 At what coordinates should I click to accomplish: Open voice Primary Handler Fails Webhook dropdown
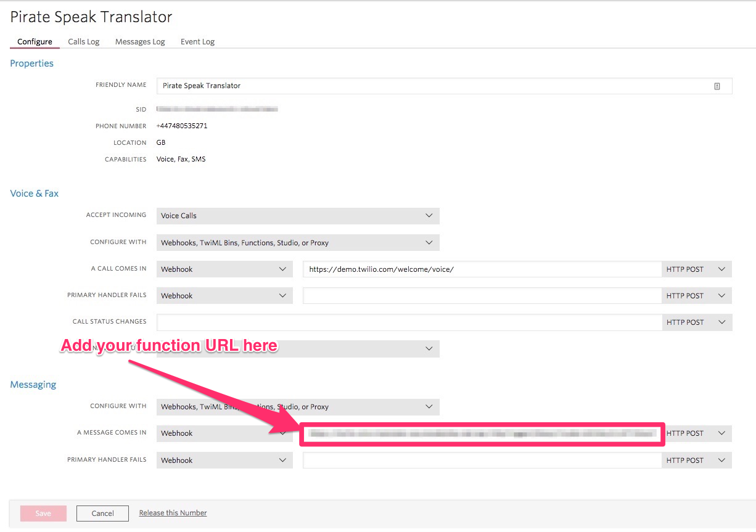click(224, 296)
